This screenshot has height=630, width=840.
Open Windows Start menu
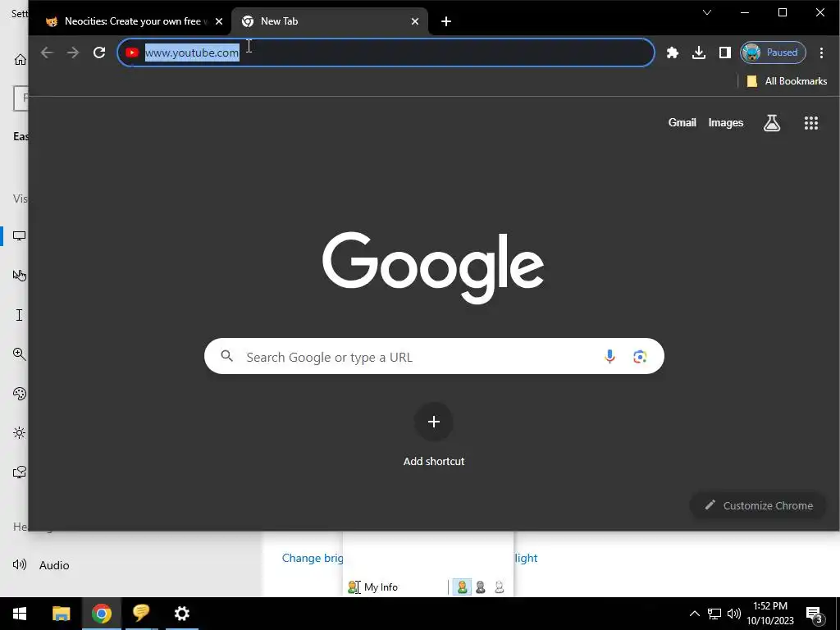coord(20,614)
